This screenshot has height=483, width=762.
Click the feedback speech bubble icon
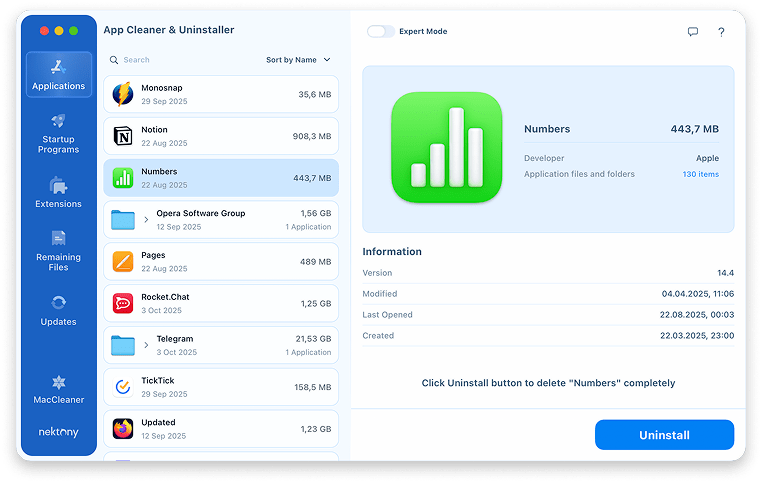(692, 32)
